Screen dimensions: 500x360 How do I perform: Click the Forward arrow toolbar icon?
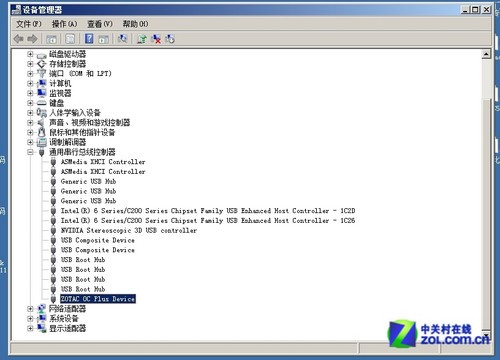[x=32, y=39]
